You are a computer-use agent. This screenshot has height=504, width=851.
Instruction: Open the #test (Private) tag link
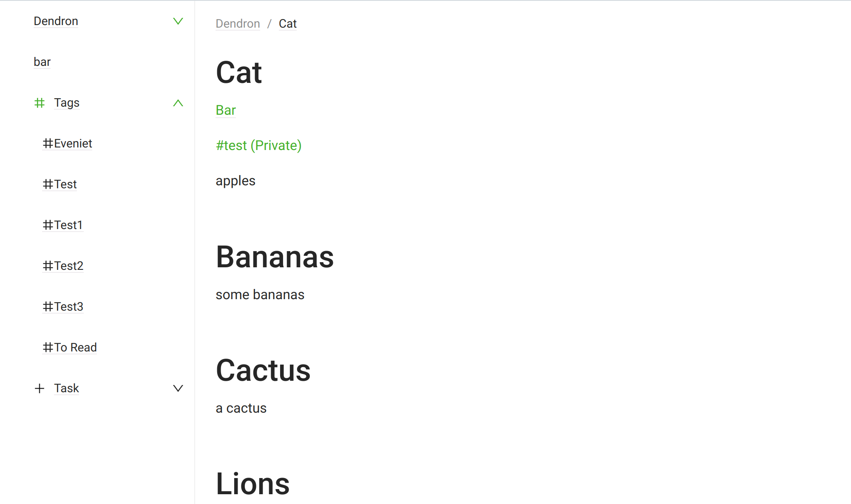[x=258, y=145]
